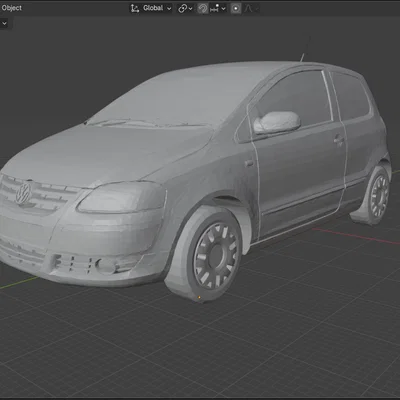
Task: Open the Global transform orientation dropdown
Action: tap(151, 8)
